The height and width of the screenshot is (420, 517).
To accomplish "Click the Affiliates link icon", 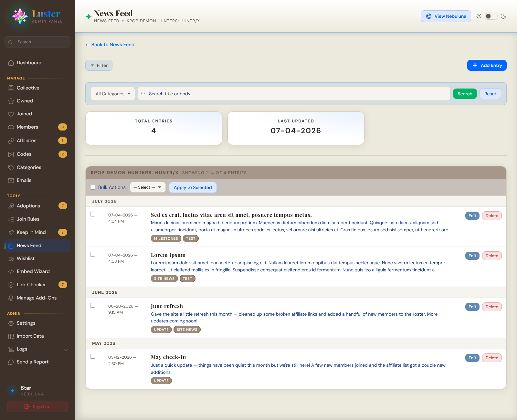I will pyautogui.click(x=11, y=141).
